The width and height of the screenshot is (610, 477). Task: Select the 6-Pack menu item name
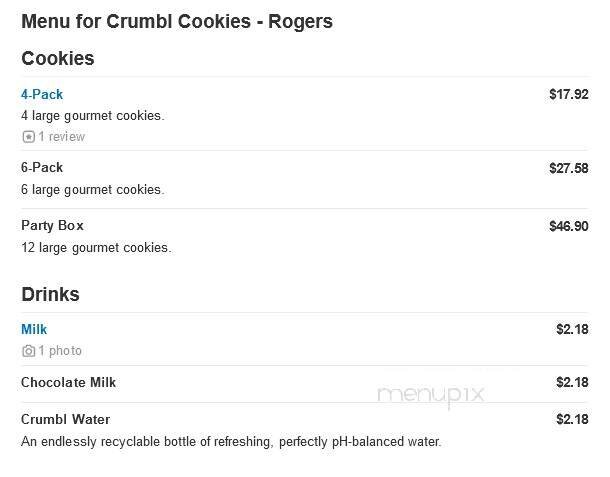coord(42,168)
